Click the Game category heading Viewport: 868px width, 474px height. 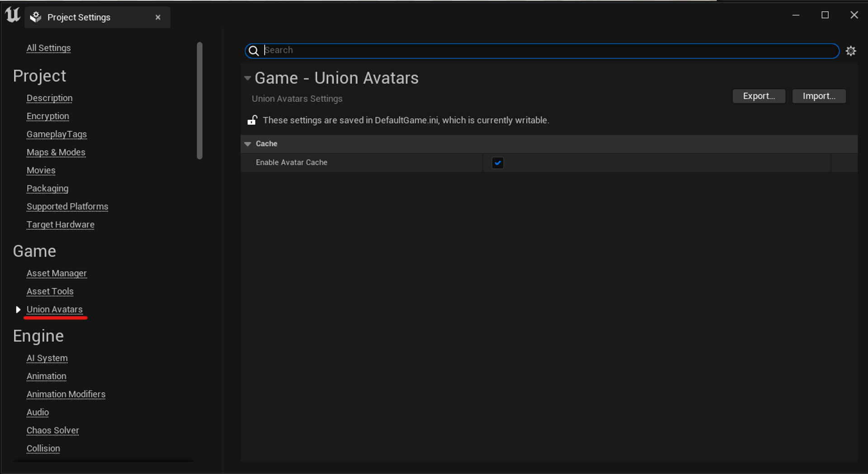(34, 251)
